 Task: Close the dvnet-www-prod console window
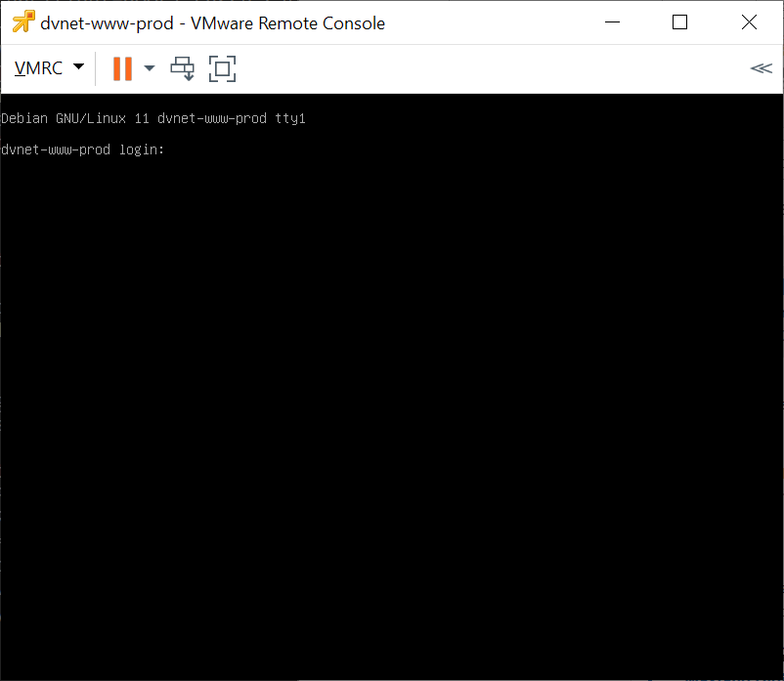click(x=749, y=22)
